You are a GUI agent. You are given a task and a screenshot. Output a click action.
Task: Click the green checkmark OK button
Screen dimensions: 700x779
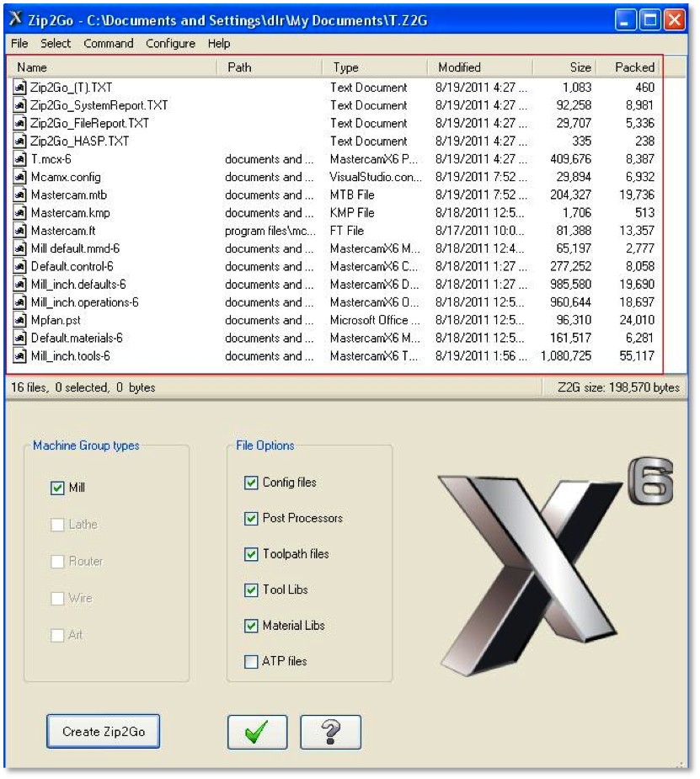tap(258, 731)
